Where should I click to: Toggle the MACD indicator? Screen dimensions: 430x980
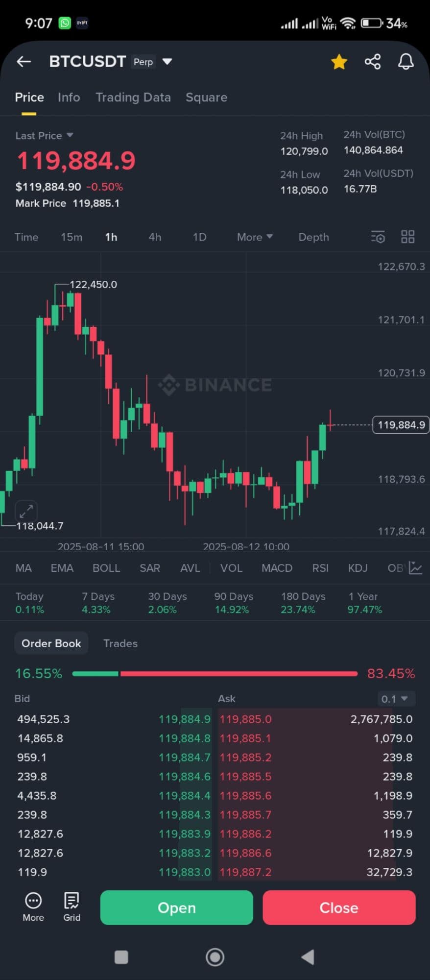(x=277, y=568)
